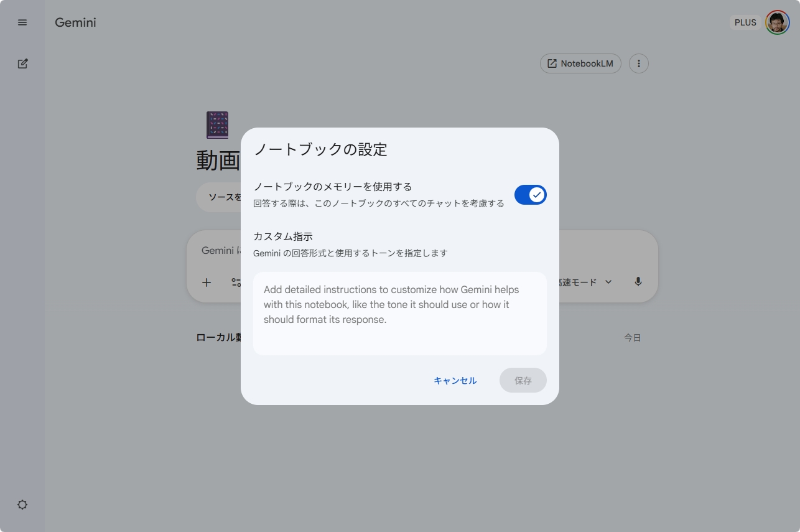Expand the 高速モード model dropdown
Screen dimensions: 800x532
[585, 282]
